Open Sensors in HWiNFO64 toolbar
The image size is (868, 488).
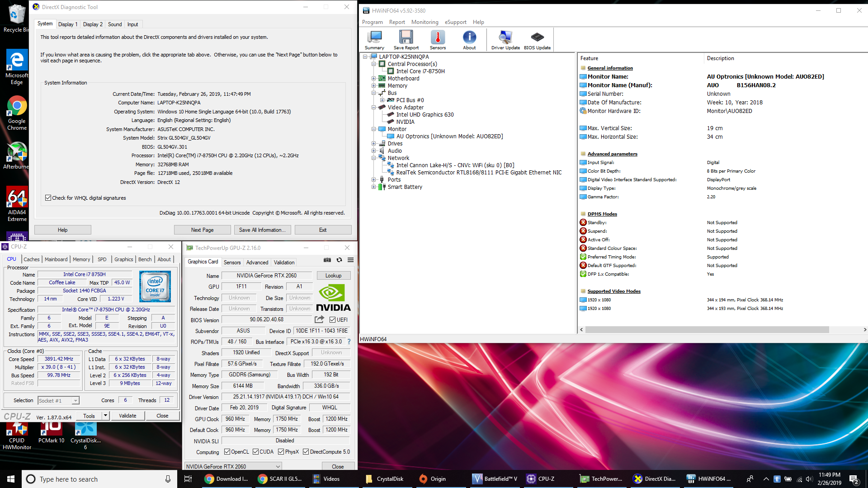tap(438, 40)
